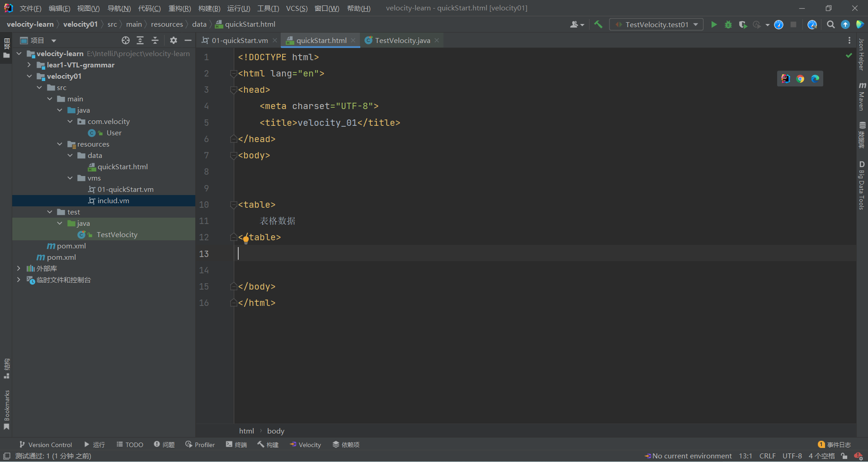The image size is (868, 462).
Task: Toggle tool window bars square icon
Action: 6,456
